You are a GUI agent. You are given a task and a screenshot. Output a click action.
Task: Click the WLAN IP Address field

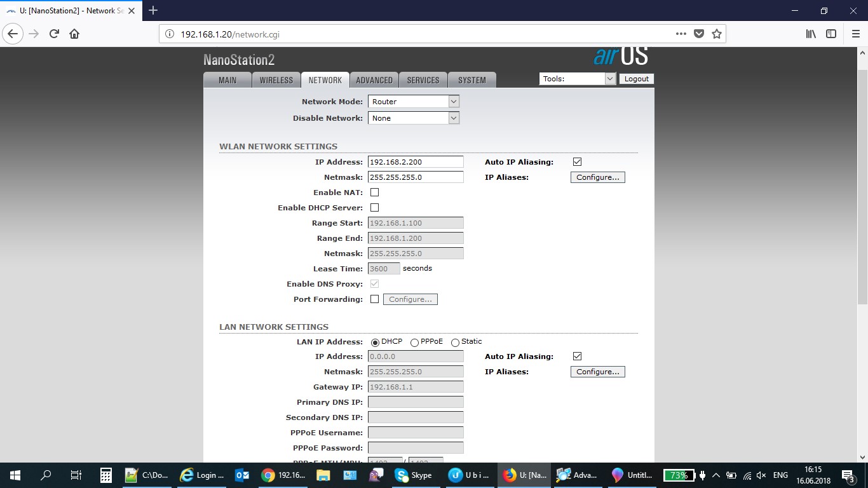[416, 162]
